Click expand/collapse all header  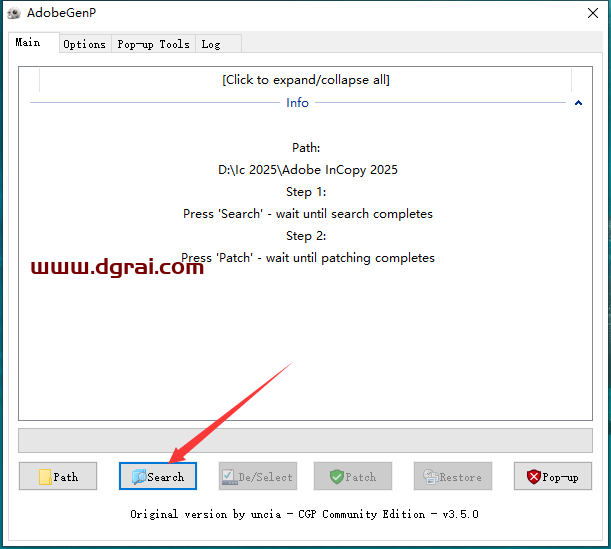306,80
